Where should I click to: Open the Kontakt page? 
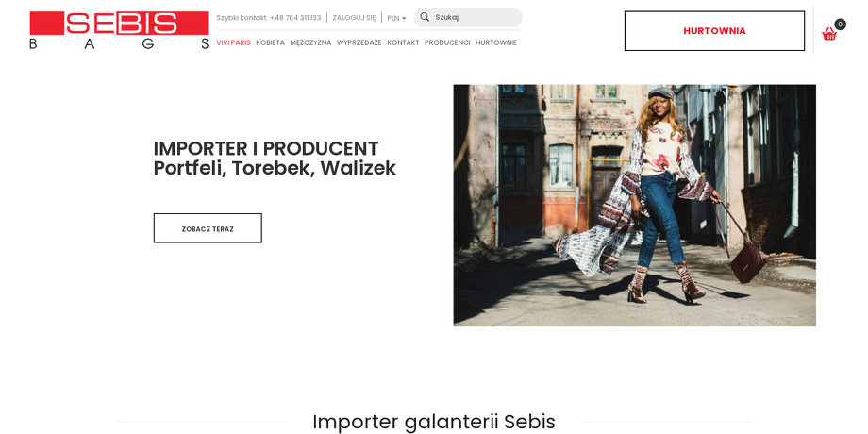pyautogui.click(x=403, y=42)
